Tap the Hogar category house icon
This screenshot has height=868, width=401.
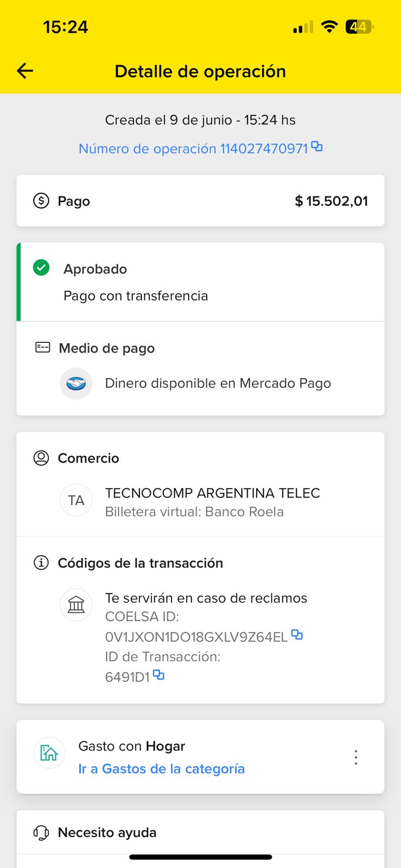coord(49,753)
